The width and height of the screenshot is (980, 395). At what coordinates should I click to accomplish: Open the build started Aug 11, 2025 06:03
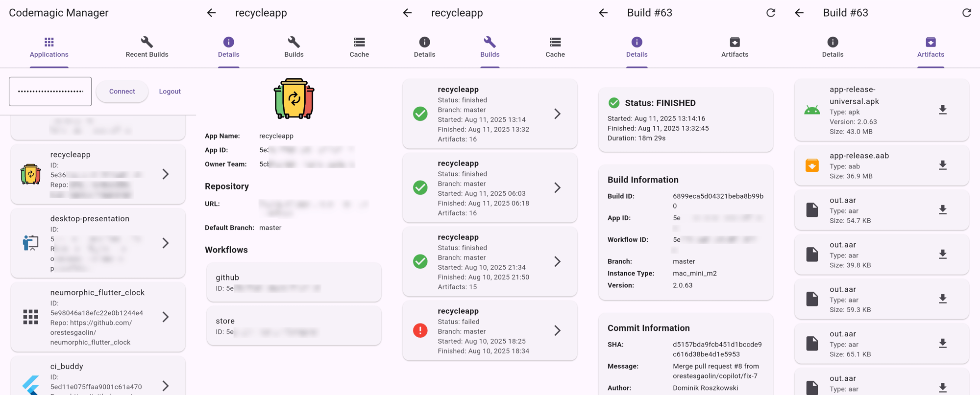[x=490, y=188]
